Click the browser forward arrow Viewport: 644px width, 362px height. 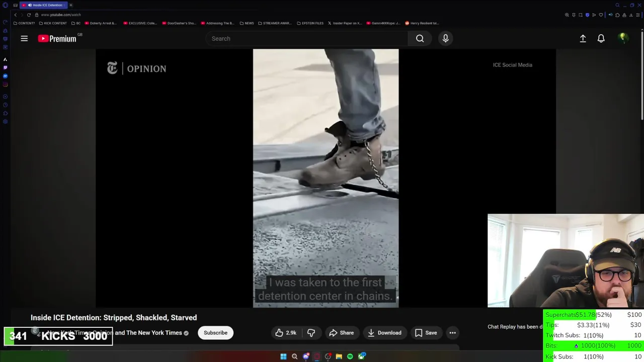22,15
